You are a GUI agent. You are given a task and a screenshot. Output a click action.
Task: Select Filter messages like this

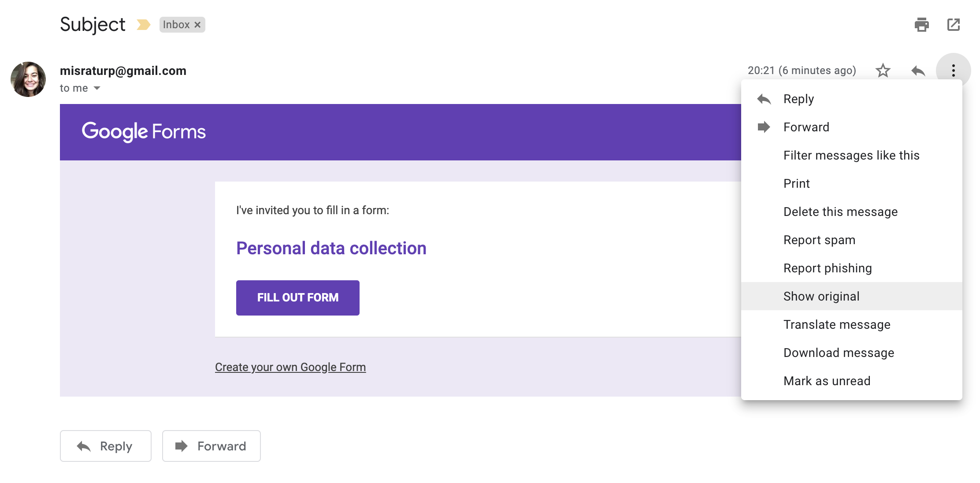click(851, 155)
